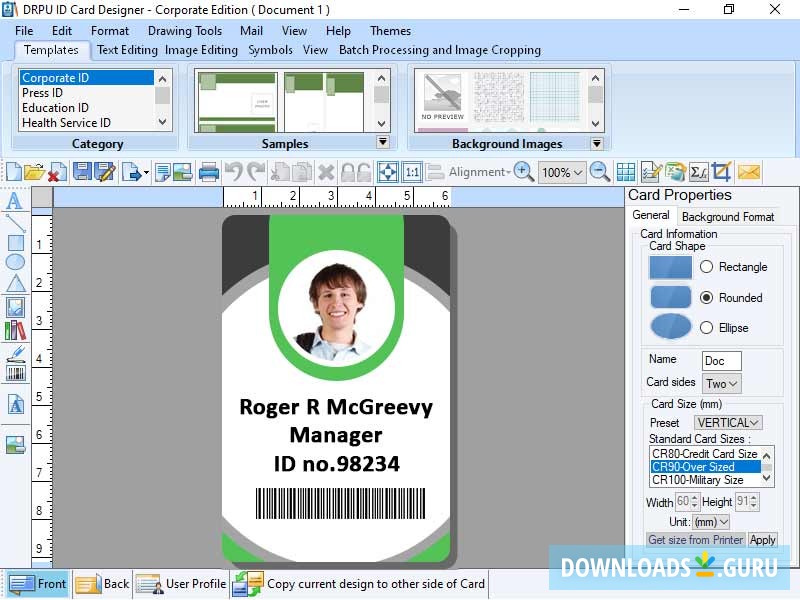Click the Excel data import icon
800x600 pixels.
(x=675, y=172)
